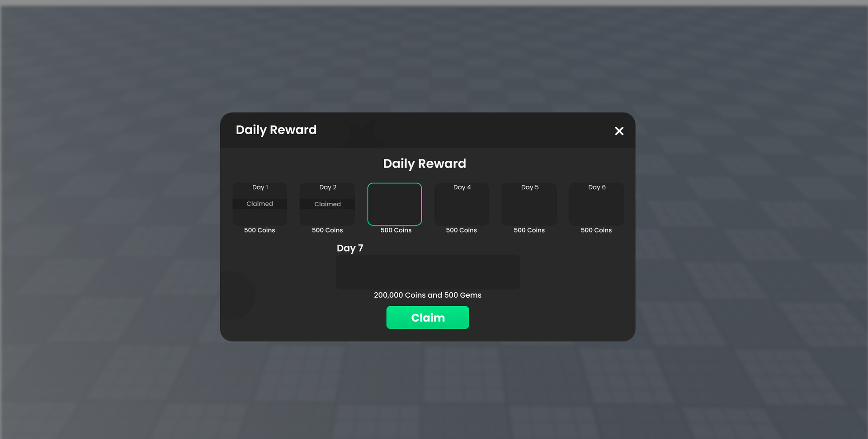Click the Day 7 label

[x=350, y=248]
